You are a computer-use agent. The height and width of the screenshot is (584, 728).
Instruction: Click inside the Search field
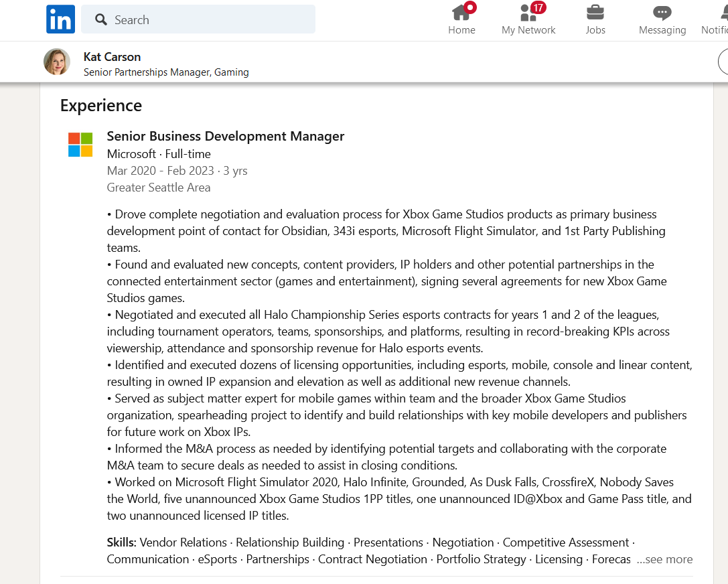[198, 19]
